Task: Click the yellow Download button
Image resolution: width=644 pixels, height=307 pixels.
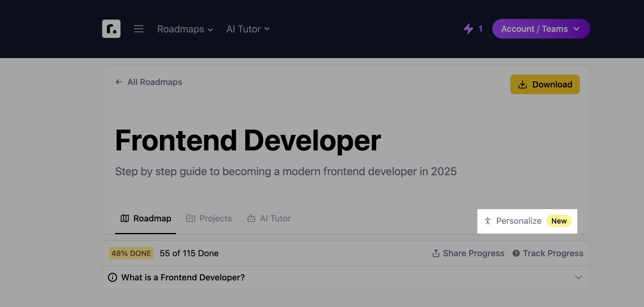Action: (x=545, y=84)
